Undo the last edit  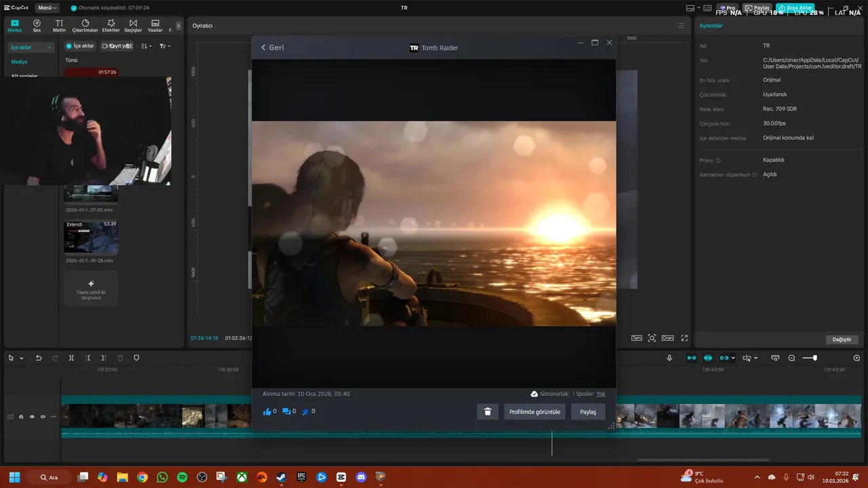click(39, 358)
